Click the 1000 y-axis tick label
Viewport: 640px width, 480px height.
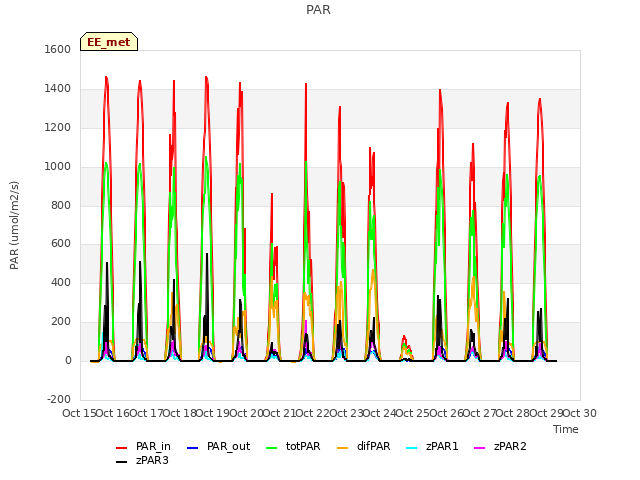(58, 166)
